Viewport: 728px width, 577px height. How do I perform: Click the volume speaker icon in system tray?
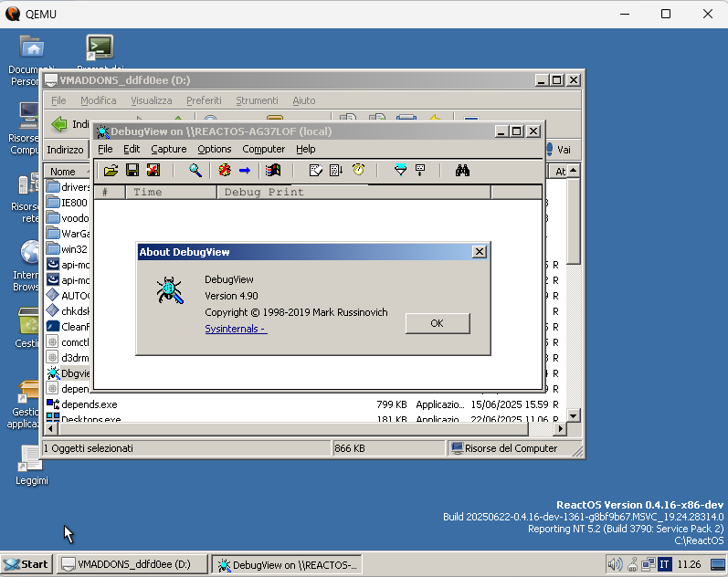pos(615,564)
